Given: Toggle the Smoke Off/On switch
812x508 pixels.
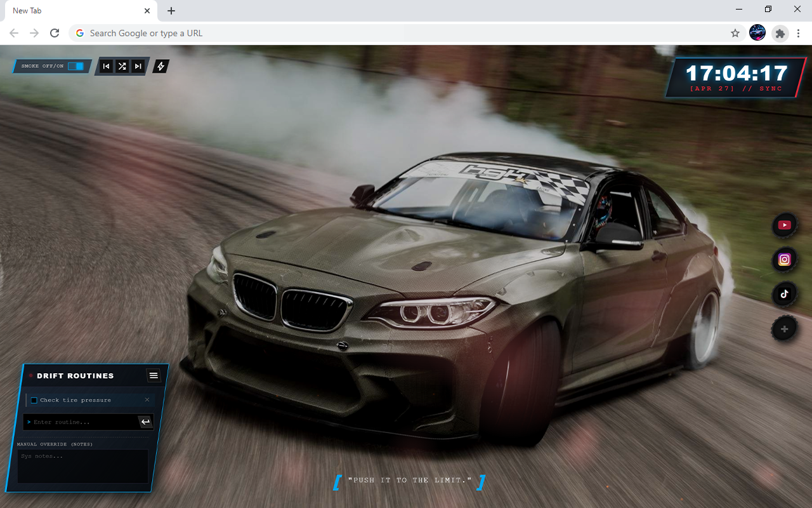Looking at the screenshot, I should coord(75,66).
